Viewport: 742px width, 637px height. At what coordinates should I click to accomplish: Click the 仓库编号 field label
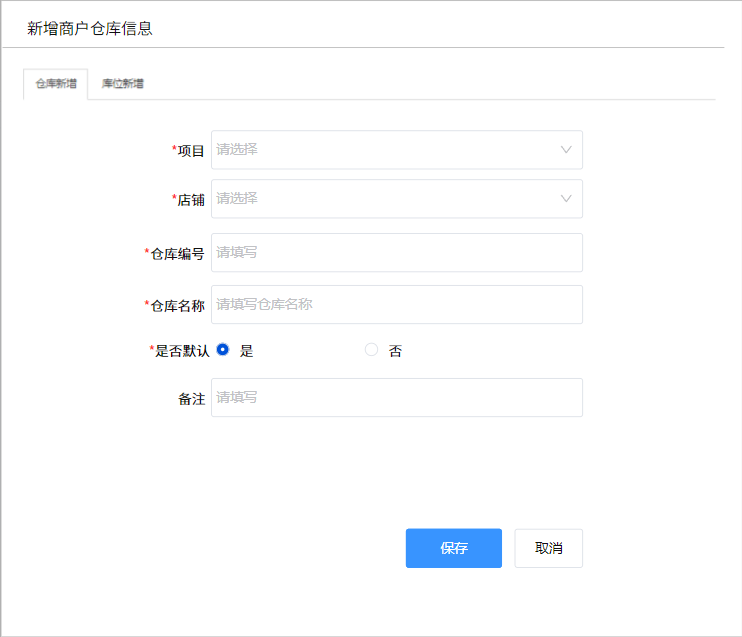click(177, 254)
